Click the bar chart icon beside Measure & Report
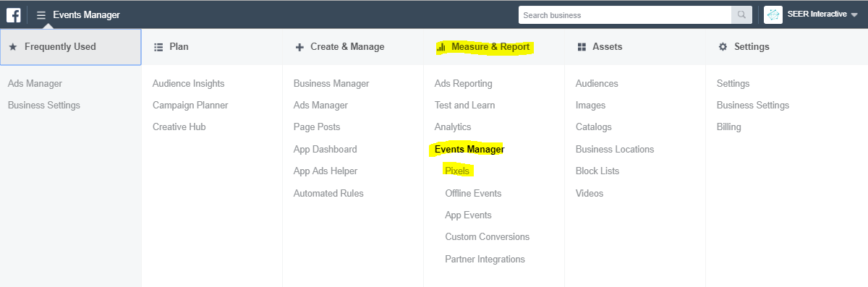This screenshot has height=287, width=868. tap(441, 47)
